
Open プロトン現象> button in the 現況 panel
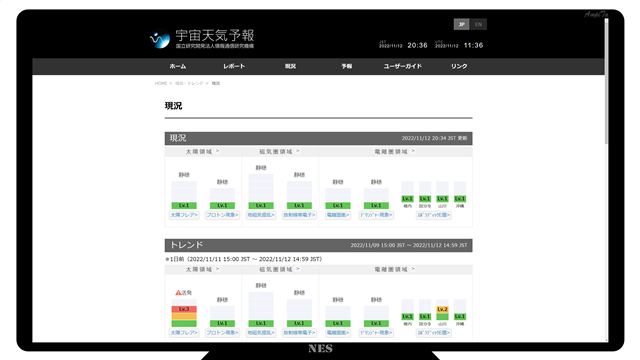point(222,215)
